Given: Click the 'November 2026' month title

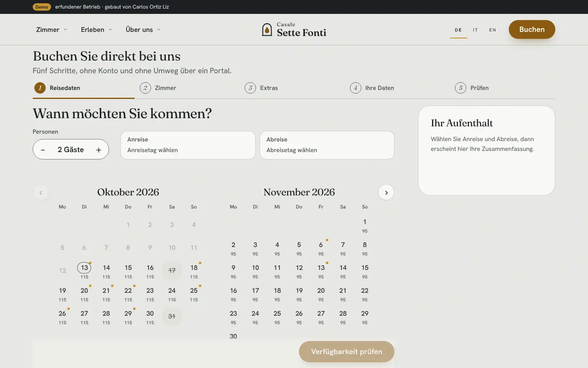Looking at the screenshot, I should (299, 192).
